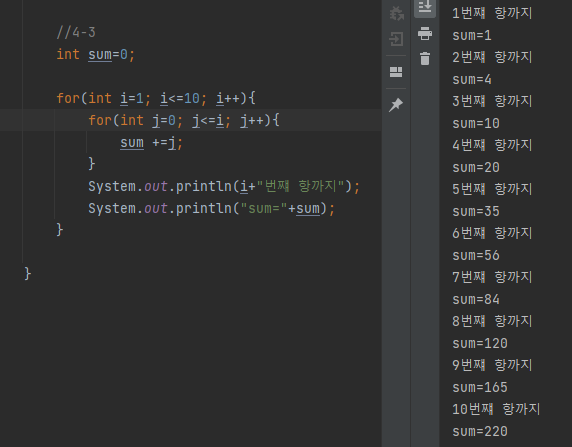Click console output "sum=20"
This screenshot has width=572, height=447.
[x=476, y=168]
